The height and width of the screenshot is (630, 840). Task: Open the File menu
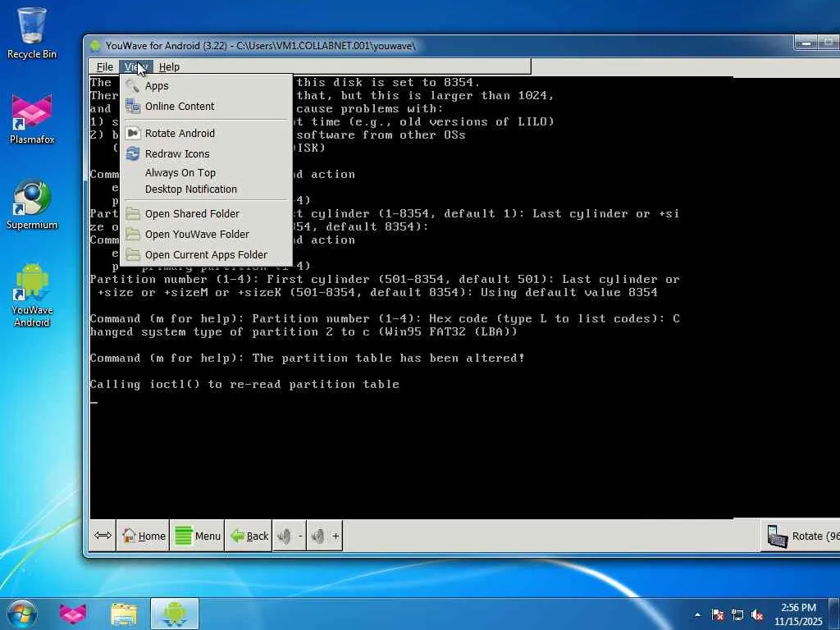[104, 67]
